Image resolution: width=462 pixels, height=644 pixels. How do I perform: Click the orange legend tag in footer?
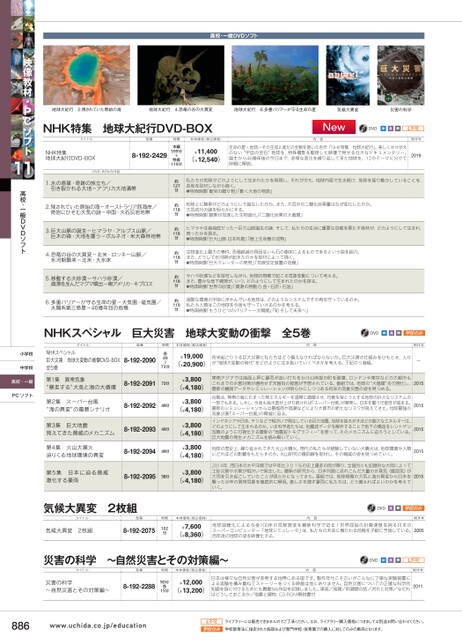click(x=211, y=629)
